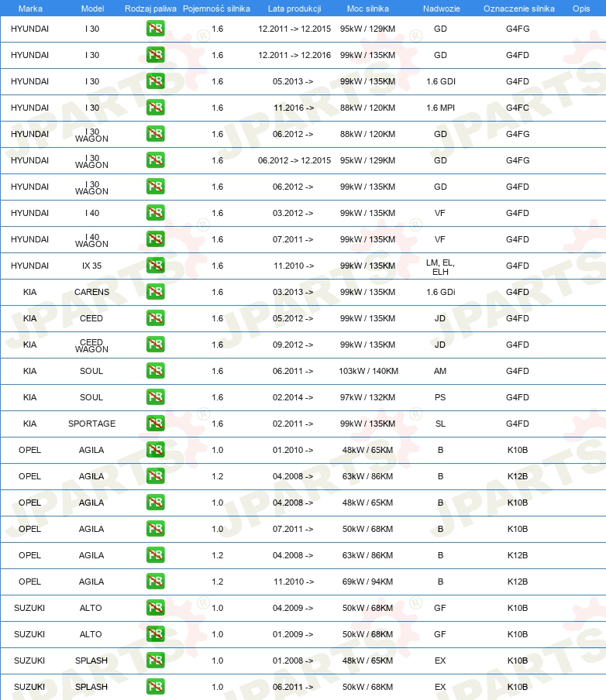Select the fuel icon in the 01.2008 SPLASH row
Viewport: 606px width, 700px height.
(155, 661)
